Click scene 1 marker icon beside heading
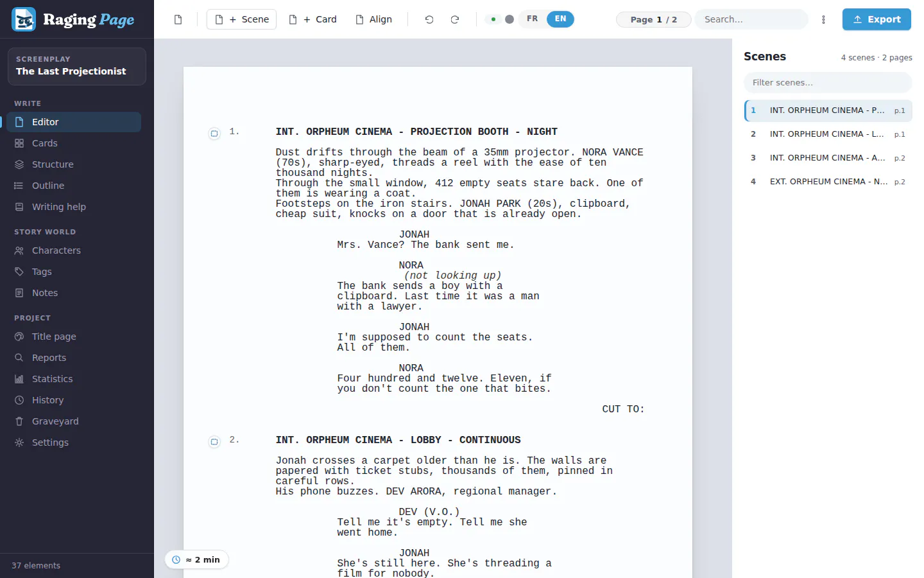 pos(214,134)
